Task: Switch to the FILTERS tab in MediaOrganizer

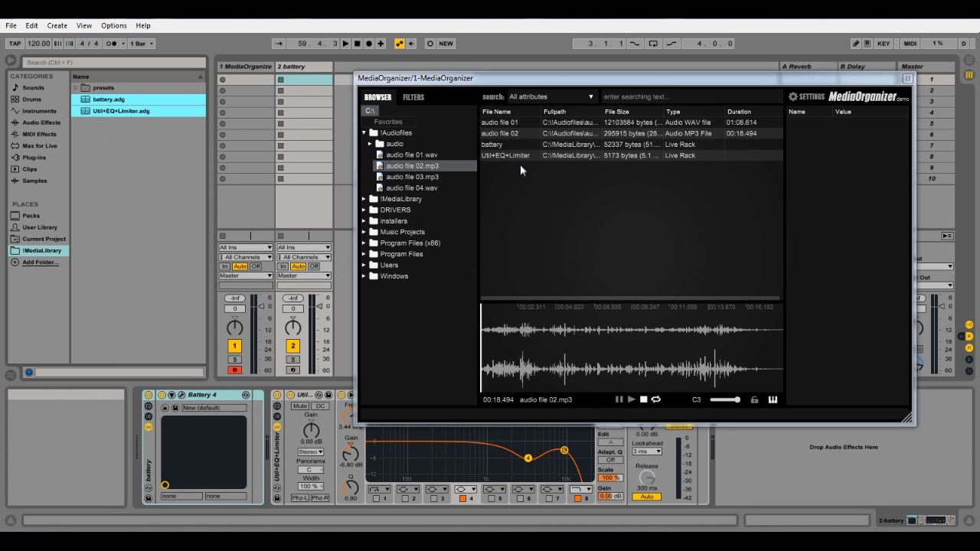Action: (413, 97)
